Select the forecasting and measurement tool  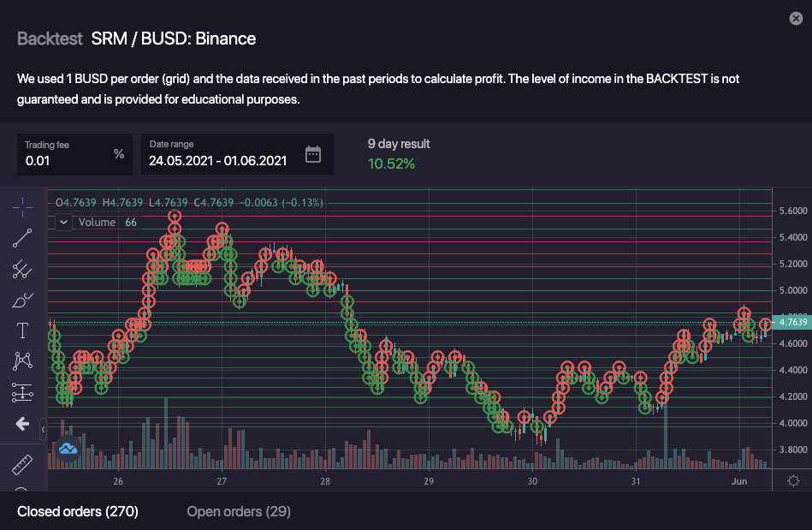point(23,393)
